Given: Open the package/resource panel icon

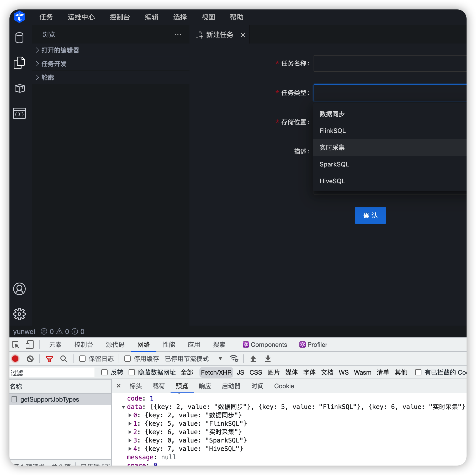Looking at the screenshot, I should tap(19, 89).
